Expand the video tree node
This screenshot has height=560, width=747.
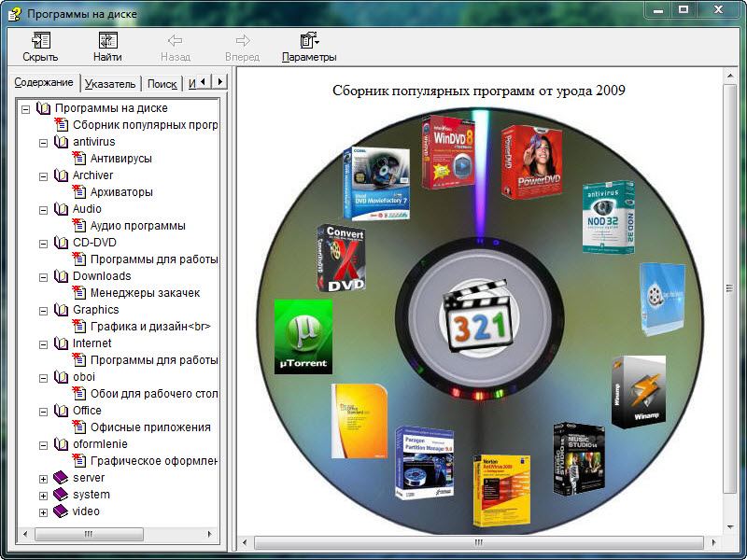click(x=43, y=512)
